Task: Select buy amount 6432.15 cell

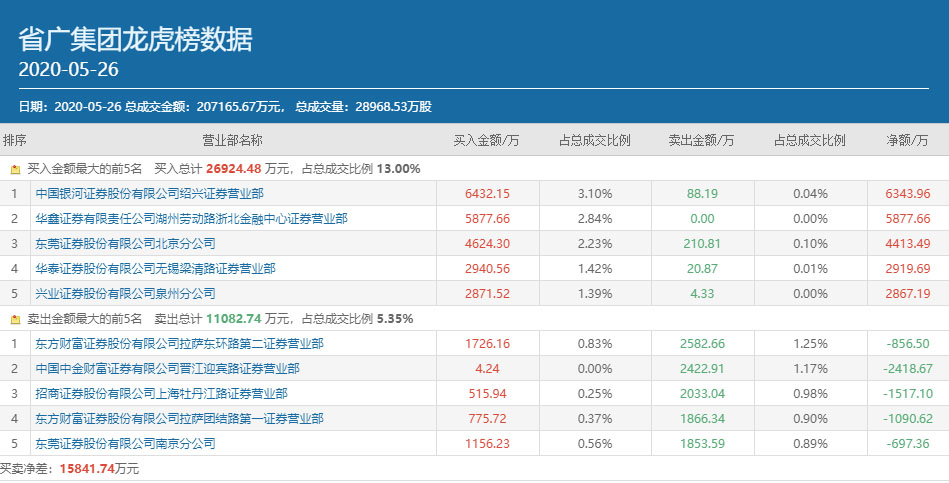Action: [487, 194]
